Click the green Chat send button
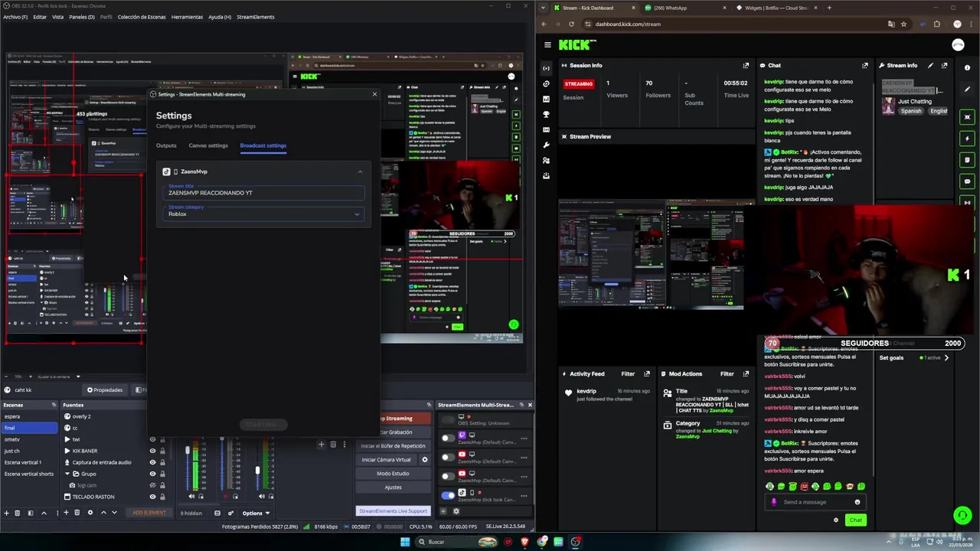Screen dimensions: 980x551 click(x=855, y=520)
